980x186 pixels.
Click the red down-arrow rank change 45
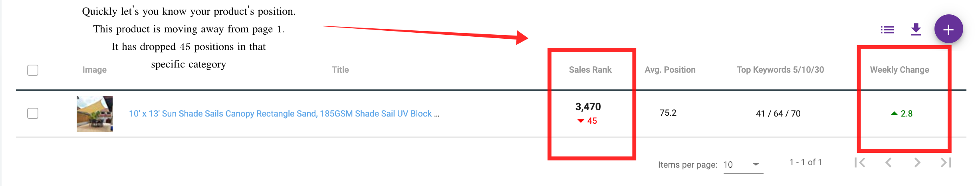coord(587,121)
